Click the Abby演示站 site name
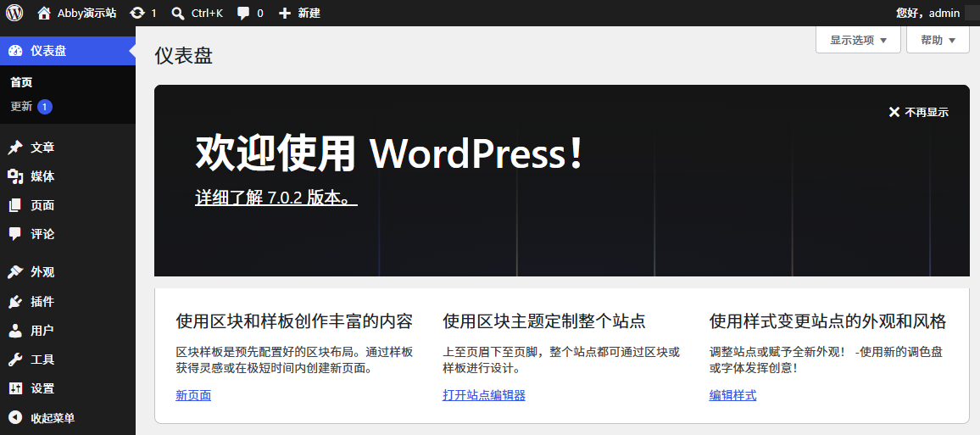This screenshot has height=435, width=980. coord(86,13)
